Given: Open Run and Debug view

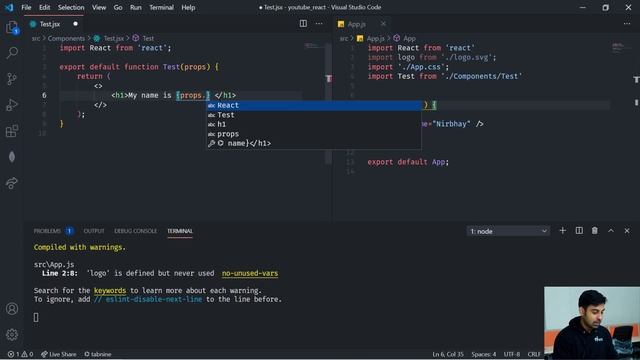Looking at the screenshot, I should [12, 105].
